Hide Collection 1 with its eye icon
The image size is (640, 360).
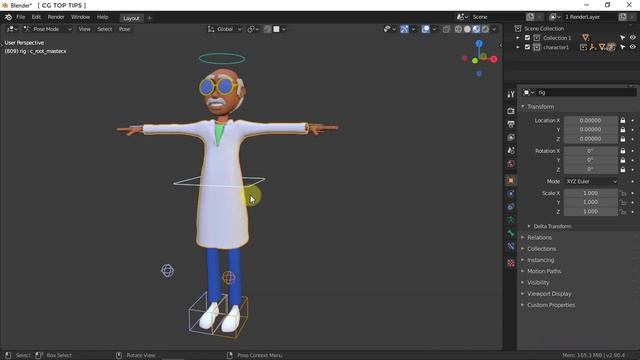tap(633, 38)
